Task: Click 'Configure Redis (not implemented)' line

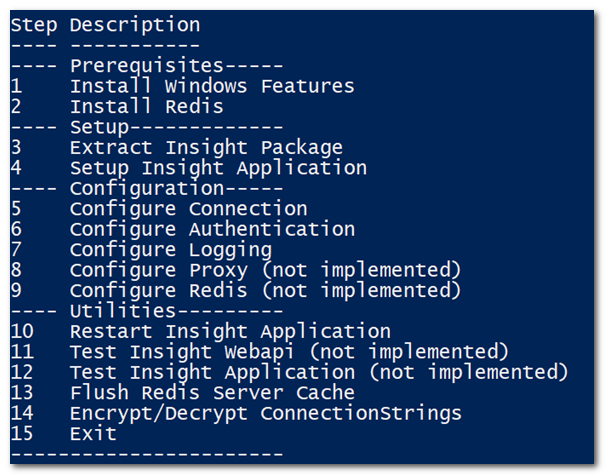Action: pos(265,291)
